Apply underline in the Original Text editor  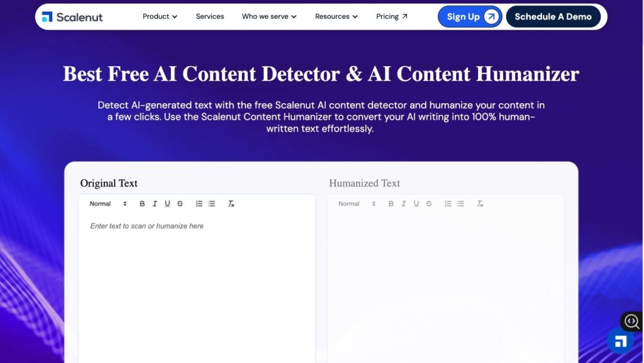coord(167,204)
